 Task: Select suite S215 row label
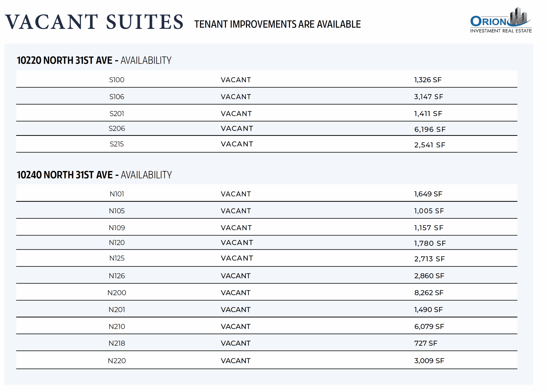coord(117,144)
